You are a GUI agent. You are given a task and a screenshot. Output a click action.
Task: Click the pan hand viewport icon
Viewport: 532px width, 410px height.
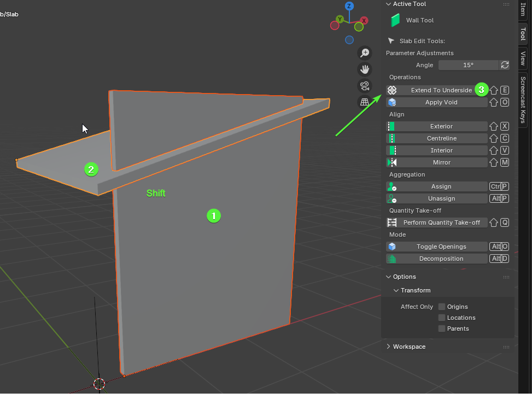point(365,69)
